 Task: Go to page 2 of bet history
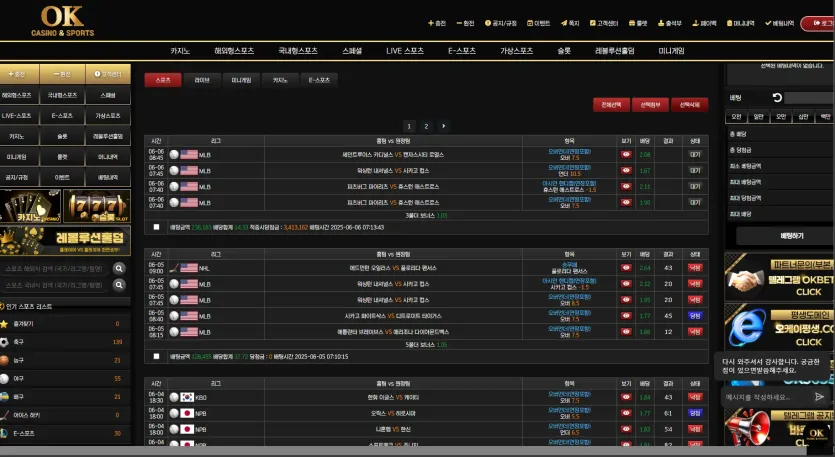(426, 126)
